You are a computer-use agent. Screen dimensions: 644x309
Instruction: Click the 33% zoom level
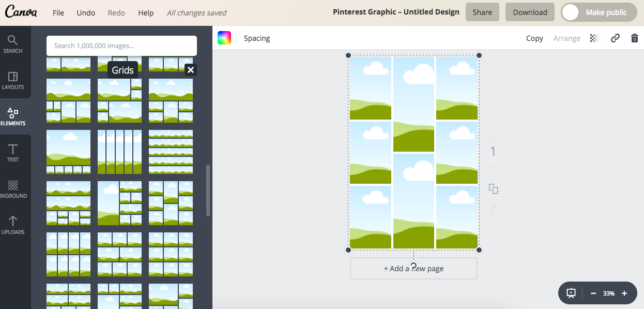tap(609, 293)
